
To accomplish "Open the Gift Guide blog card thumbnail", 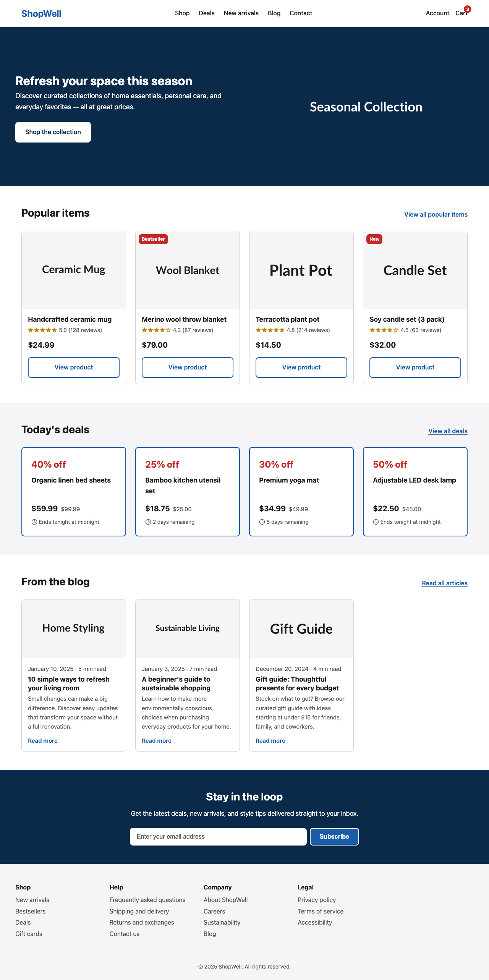I will click(x=301, y=628).
